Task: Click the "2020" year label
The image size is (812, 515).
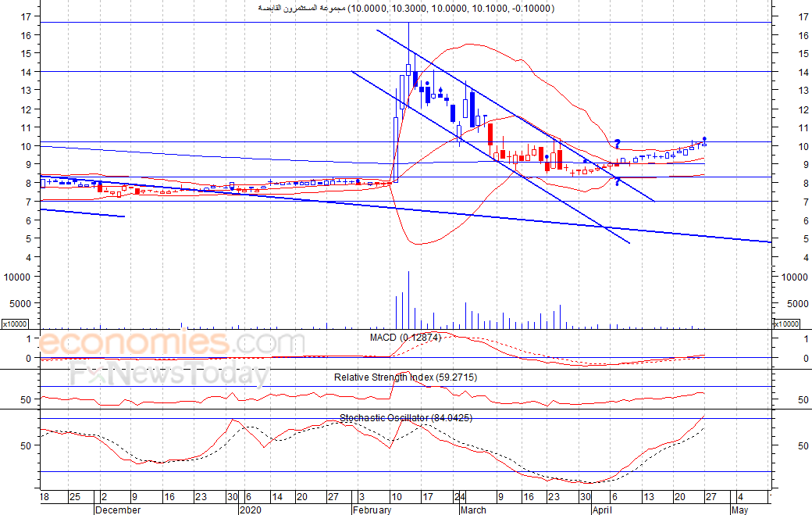Action: click(251, 510)
